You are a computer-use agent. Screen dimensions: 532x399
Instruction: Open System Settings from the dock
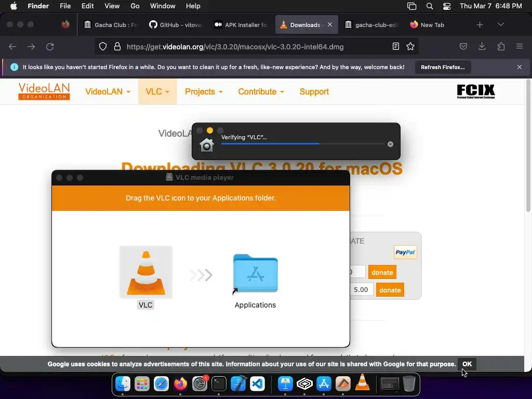(x=200, y=384)
